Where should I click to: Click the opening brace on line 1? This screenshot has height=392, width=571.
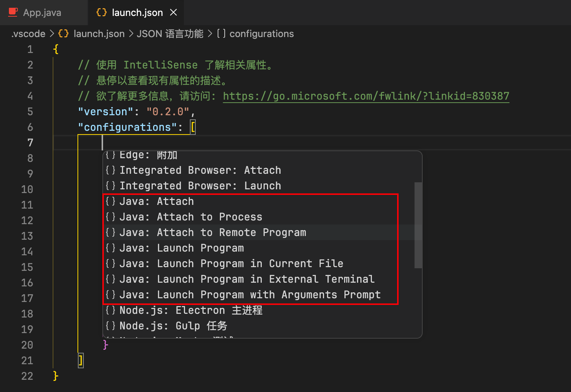[56, 49]
